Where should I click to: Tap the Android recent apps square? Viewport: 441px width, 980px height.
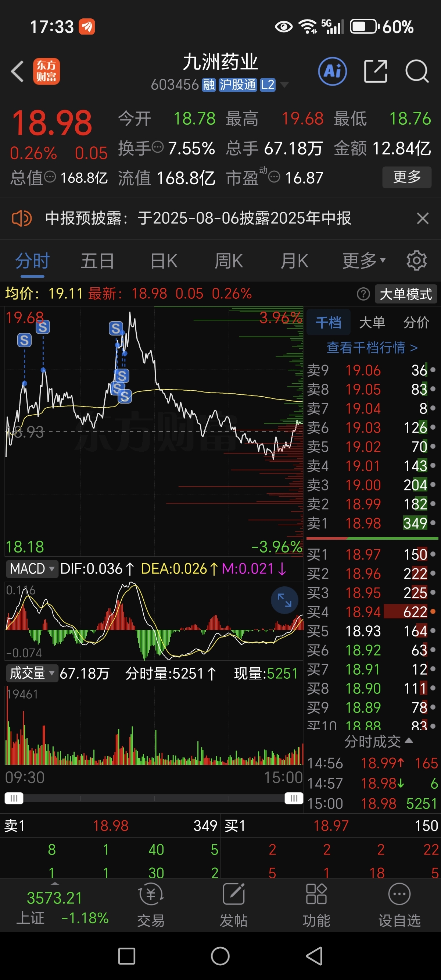(126, 956)
